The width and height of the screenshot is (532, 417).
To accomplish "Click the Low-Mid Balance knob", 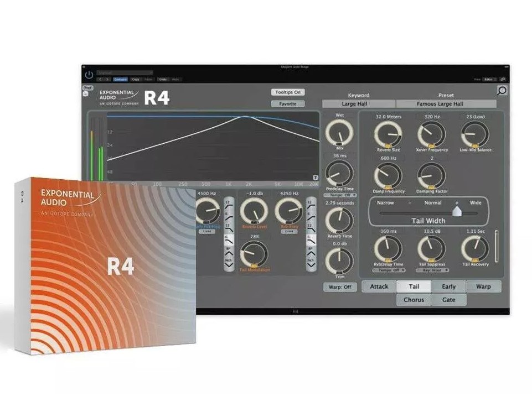I will (475, 134).
